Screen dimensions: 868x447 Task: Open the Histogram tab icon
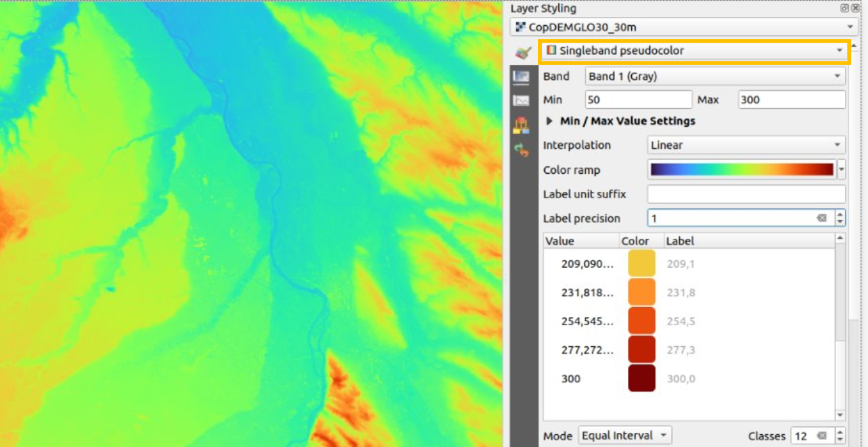(521, 101)
